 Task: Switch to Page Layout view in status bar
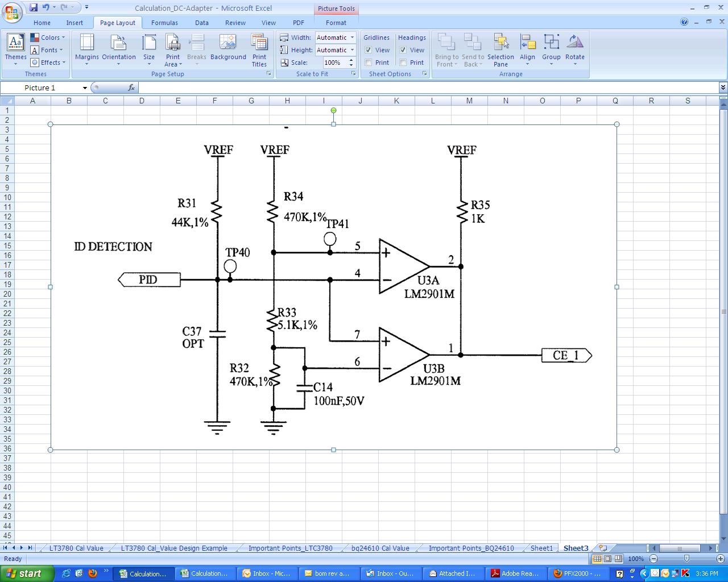tap(607, 559)
